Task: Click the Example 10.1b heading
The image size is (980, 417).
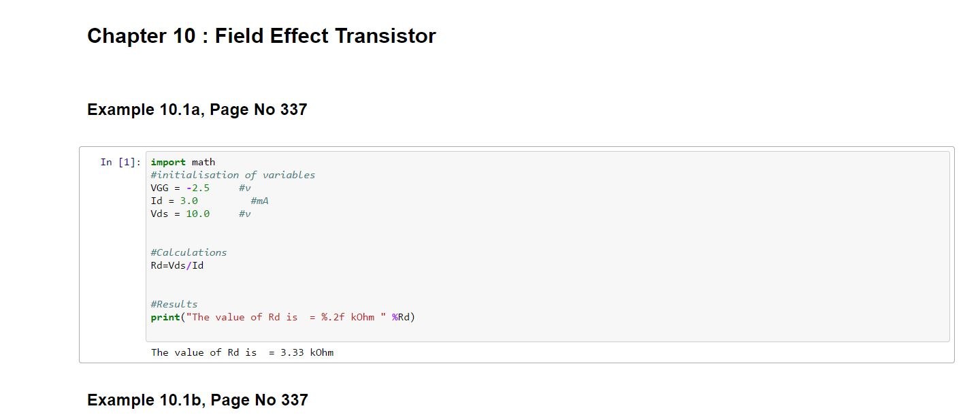Action: pos(197,400)
